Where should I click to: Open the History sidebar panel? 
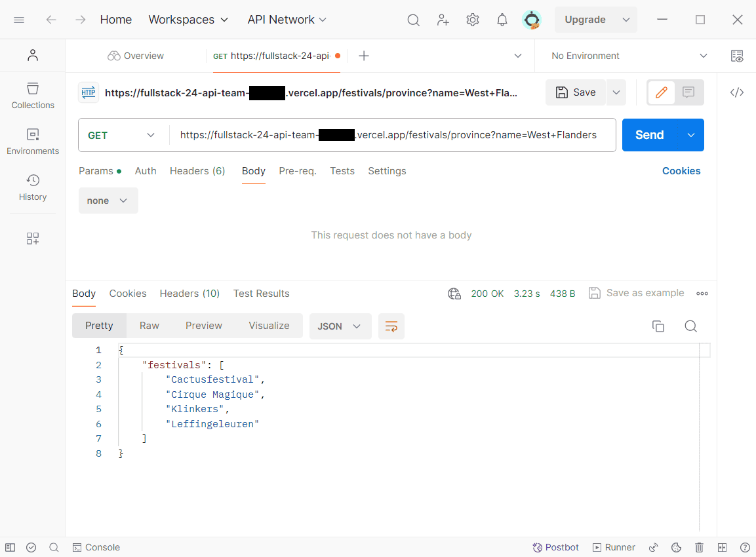tap(33, 187)
